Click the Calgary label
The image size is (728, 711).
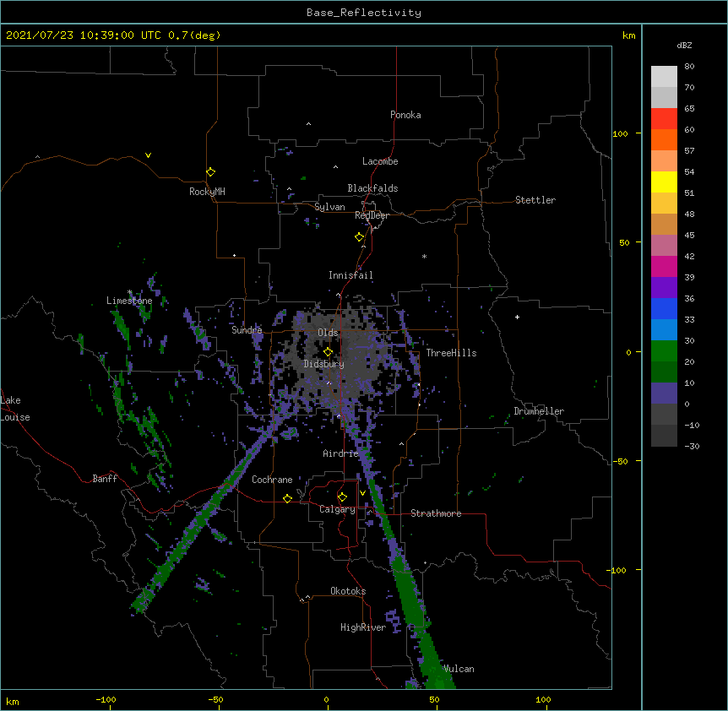coord(337,509)
